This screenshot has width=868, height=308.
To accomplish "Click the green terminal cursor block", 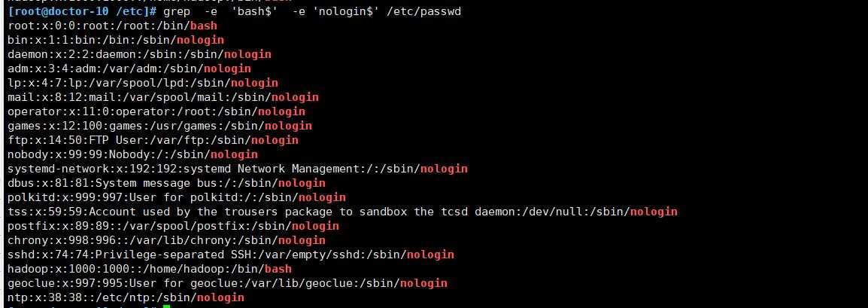I will pyautogui.click(x=166, y=306).
